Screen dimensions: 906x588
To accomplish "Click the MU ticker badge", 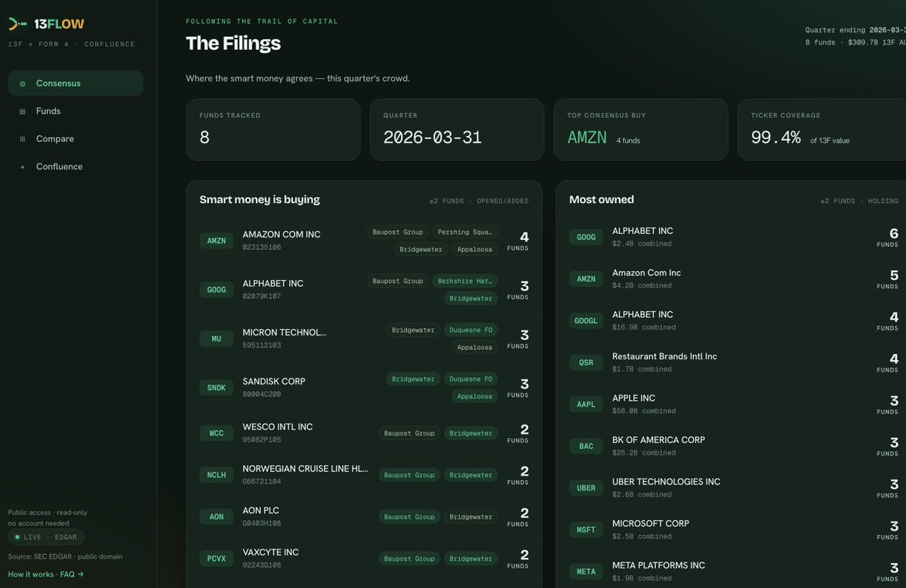I will click(x=217, y=339).
